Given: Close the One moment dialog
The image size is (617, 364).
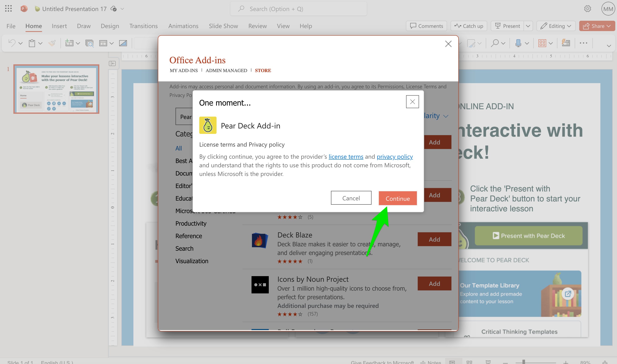Looking at the screenshot, I should [412, 101].
